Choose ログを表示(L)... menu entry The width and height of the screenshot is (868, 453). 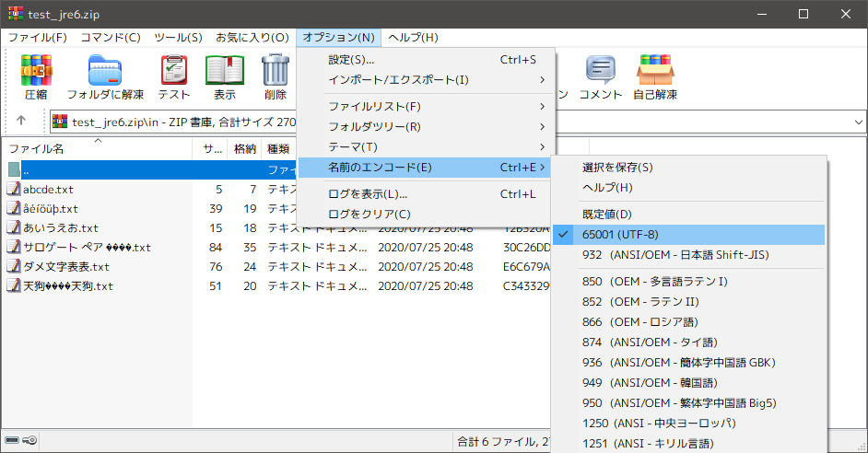425,194
